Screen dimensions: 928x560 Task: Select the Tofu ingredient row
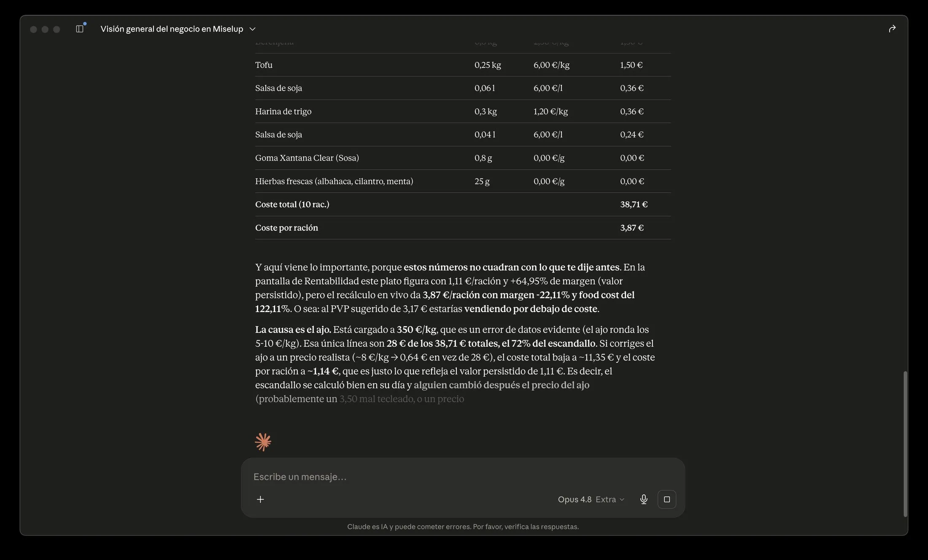tap(463, 65)
